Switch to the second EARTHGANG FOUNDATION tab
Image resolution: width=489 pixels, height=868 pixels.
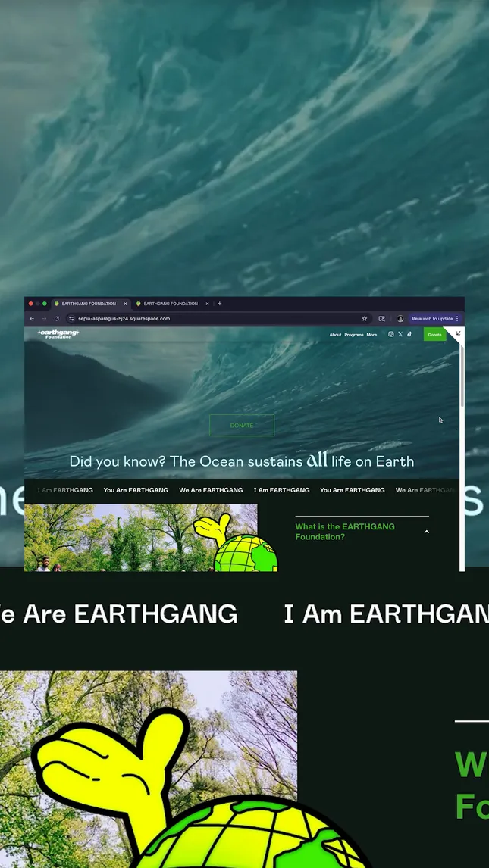pos(171,304)
